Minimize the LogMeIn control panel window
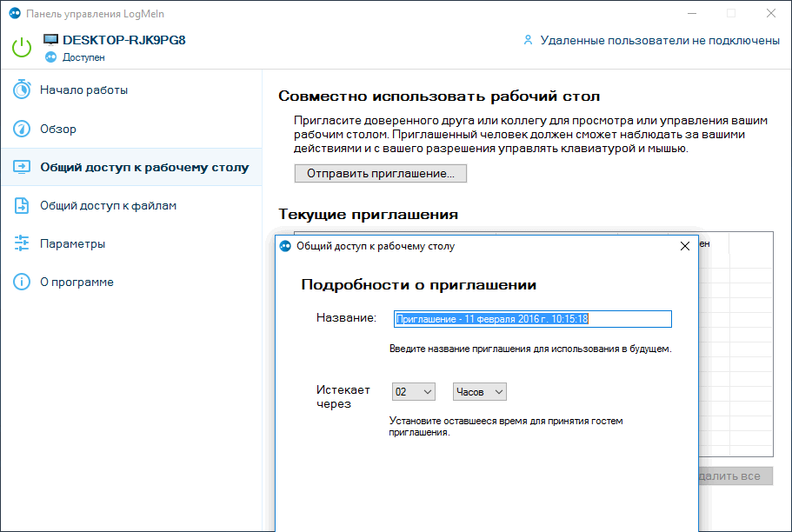This screenshot has height=532, width=792. click(692, 13)
